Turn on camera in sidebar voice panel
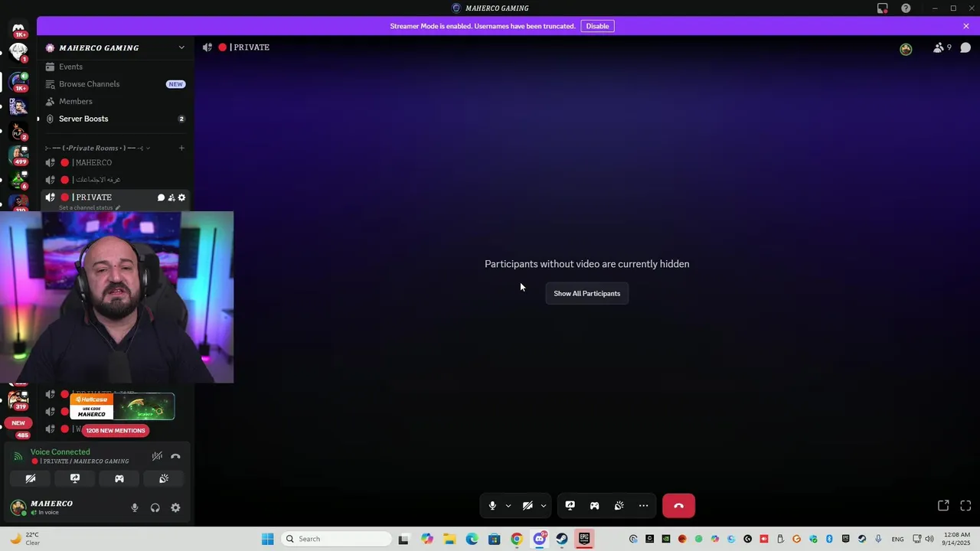This screenshot has height=551, width=980. [x=31, y=478]
